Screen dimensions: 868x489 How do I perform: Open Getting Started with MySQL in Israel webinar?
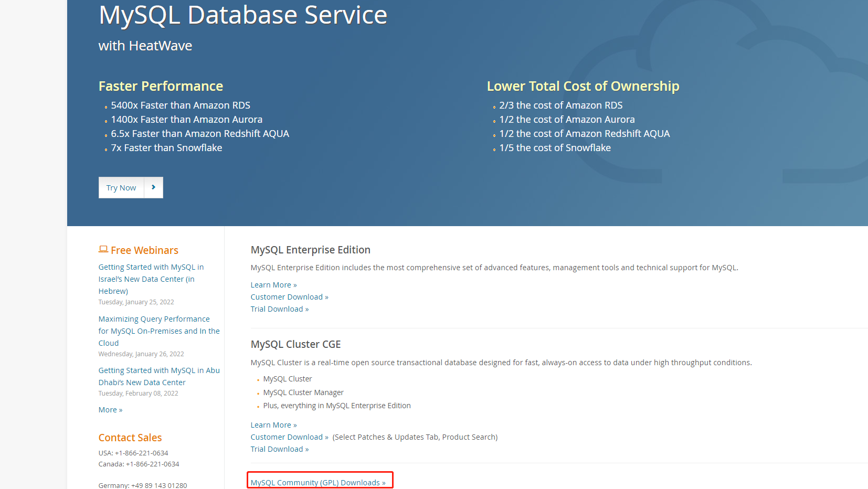(x=151, y=279)
